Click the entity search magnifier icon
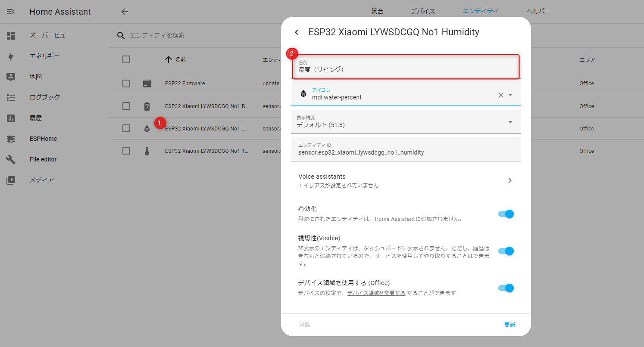Screen dimensions: 644x347 121,35
